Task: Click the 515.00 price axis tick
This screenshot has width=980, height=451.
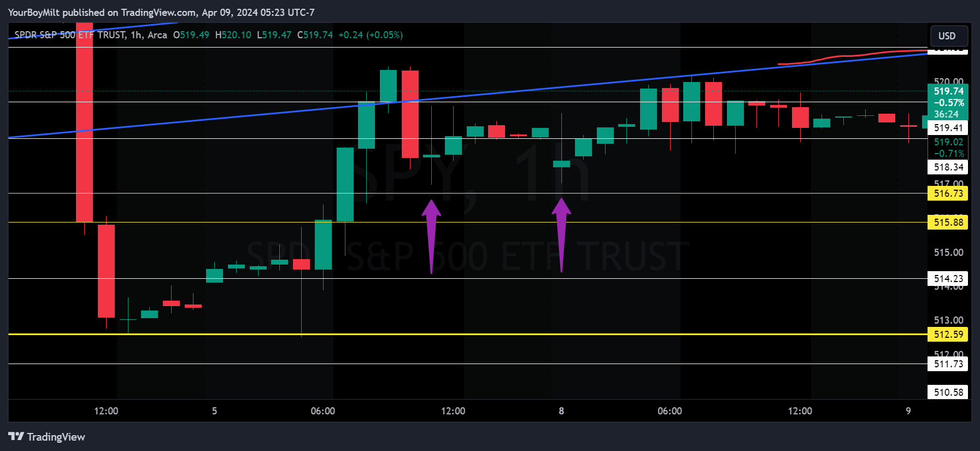Action: coord(948,253)
